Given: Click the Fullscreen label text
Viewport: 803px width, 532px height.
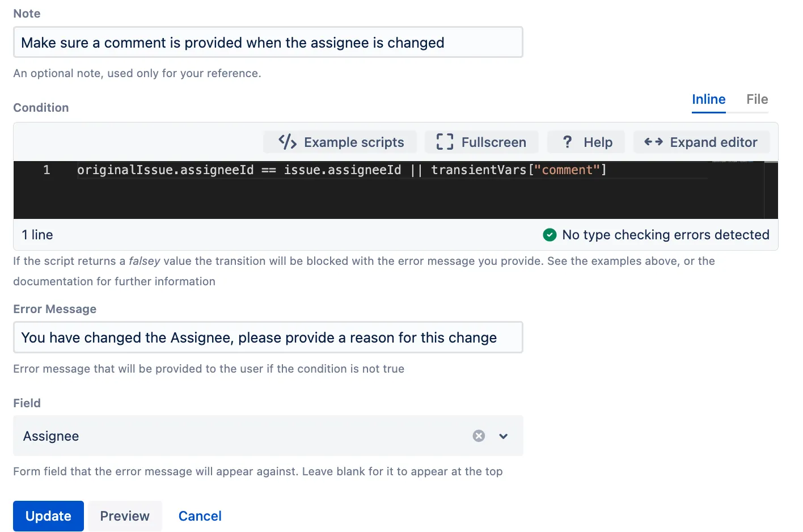Looking at the screenshot, I should coord(494,142).
